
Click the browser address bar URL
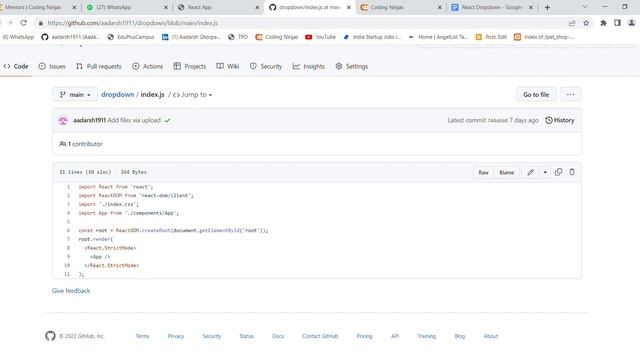point(133,23)
